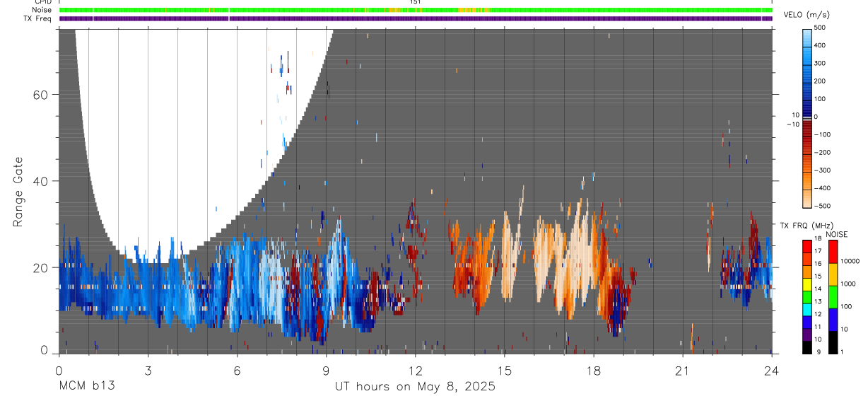Click x-axis tick label '18'
Screen dimensions: 868x401
click(593, 371)
